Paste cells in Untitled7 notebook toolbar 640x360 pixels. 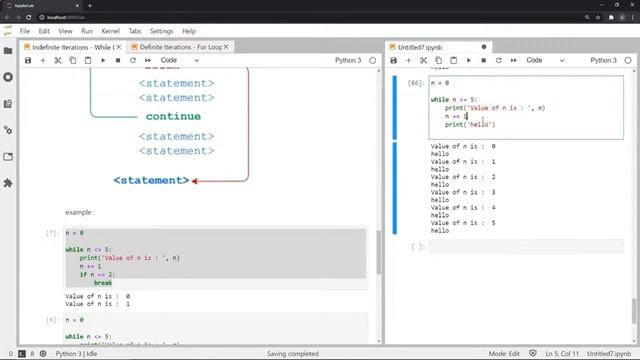453,60
